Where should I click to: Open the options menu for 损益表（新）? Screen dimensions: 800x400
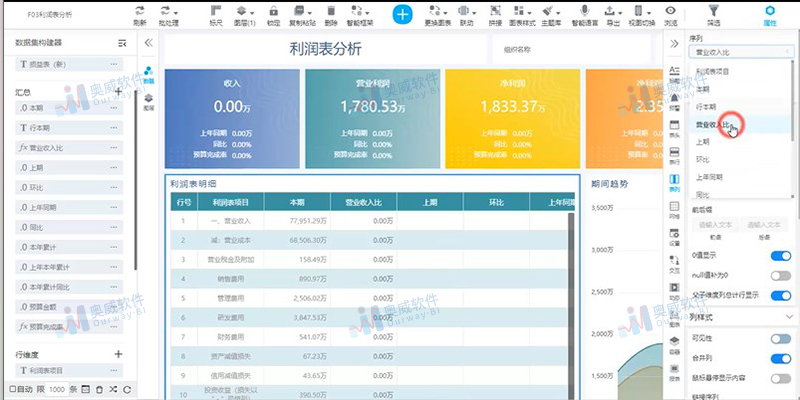click(x=113, y=65)
